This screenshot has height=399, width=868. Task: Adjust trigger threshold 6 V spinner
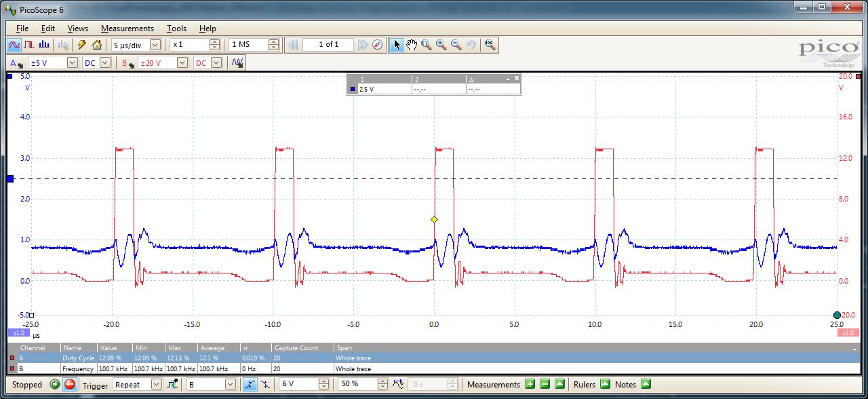(x=324, y=384)
